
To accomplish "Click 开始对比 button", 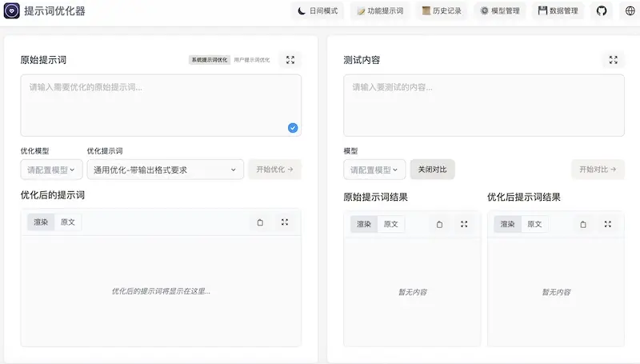I will (x=598, y=170).
